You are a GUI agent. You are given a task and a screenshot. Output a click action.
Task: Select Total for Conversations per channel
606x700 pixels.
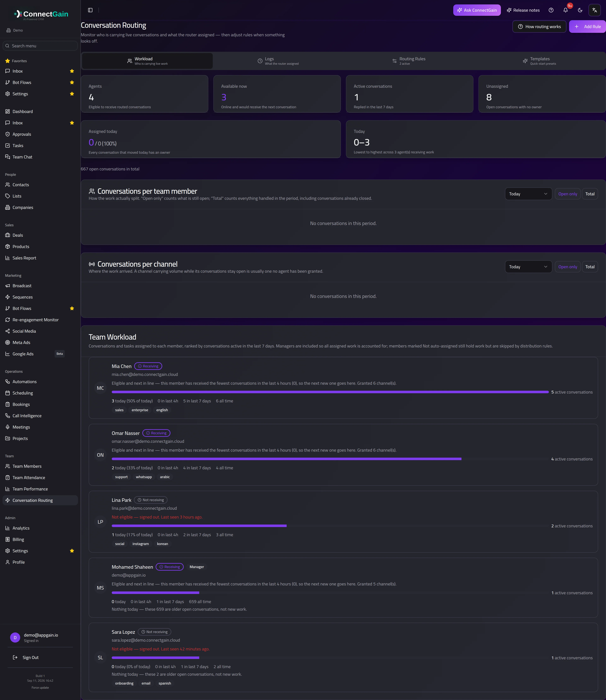(x=590, y=267)
